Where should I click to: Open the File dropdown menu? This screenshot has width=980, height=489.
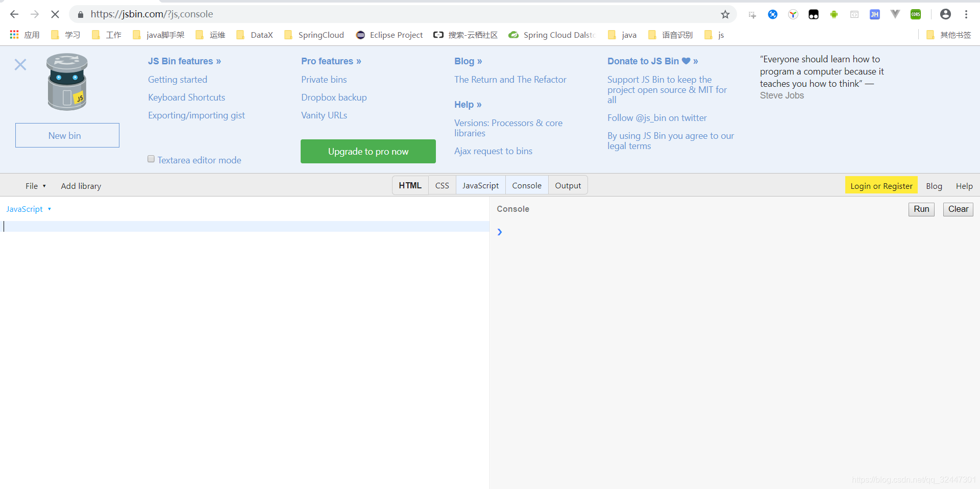click(x=36, y=186)
